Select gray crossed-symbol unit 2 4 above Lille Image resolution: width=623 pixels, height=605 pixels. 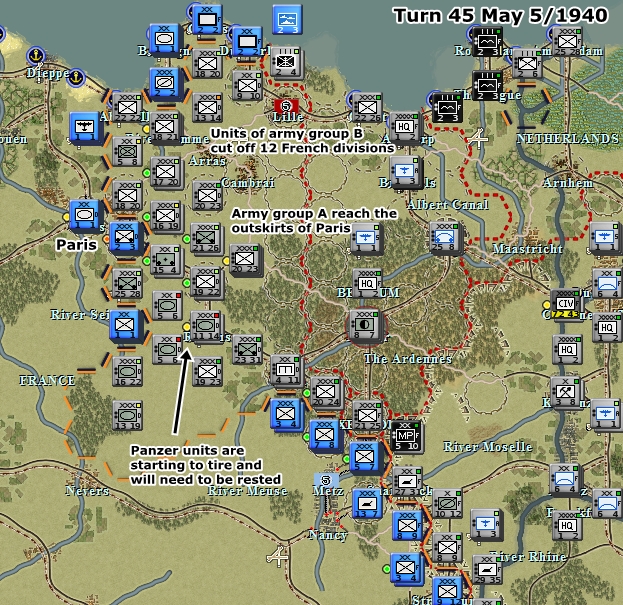[x=285, y=62]
